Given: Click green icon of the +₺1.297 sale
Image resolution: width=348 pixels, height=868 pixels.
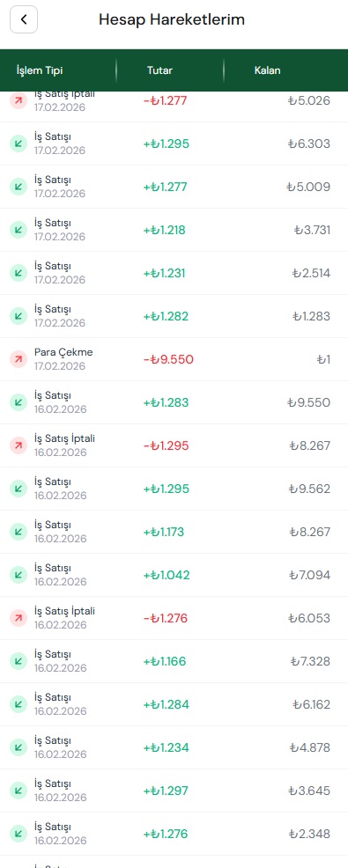Looking at the screenshot, I should 19,791.
